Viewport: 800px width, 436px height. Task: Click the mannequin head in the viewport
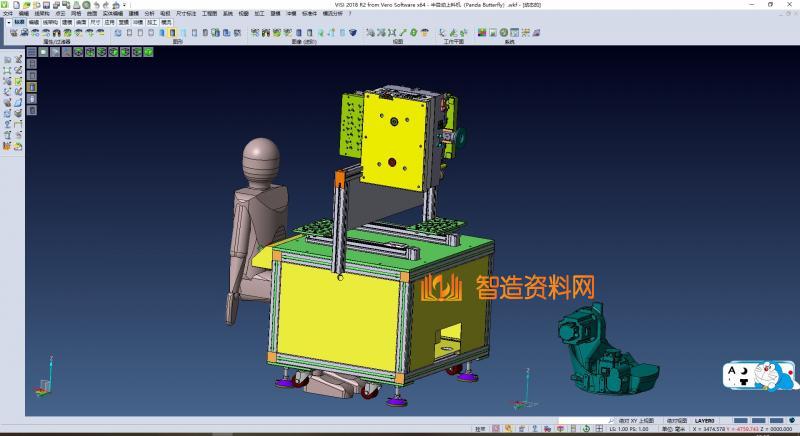coord(263,158)
